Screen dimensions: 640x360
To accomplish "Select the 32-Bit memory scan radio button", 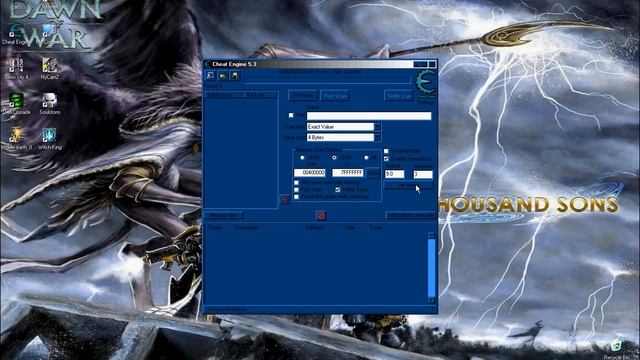I will coord(334,158).
